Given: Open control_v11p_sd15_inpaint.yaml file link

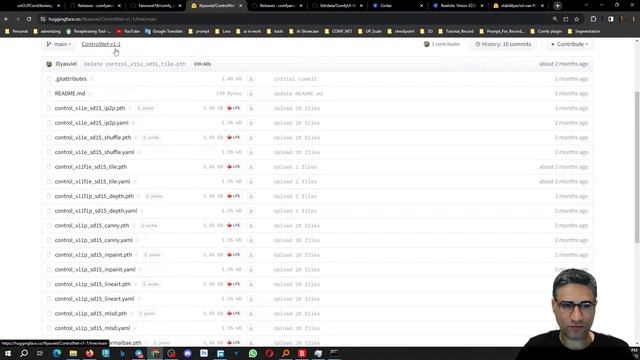Looking at the screenshot, I should [95, 270].
